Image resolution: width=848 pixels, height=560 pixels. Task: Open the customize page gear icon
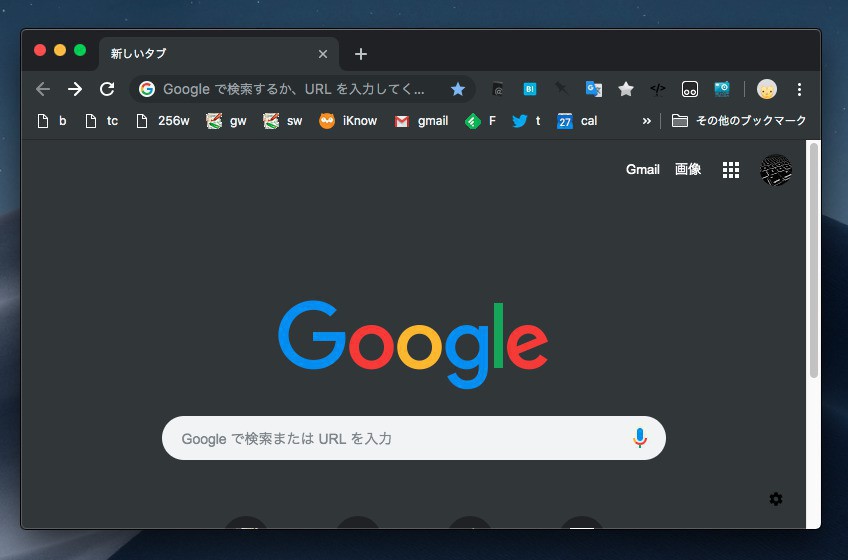tap(776, 499)
